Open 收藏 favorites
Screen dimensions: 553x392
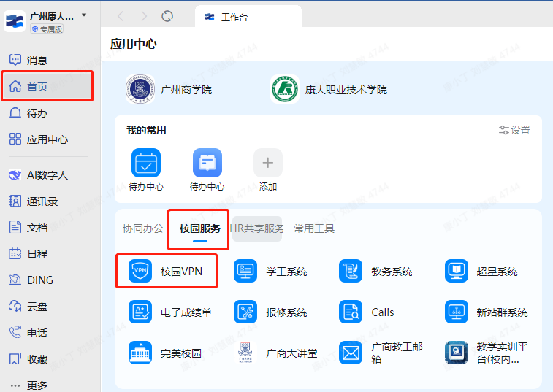[x=28, y=359]
